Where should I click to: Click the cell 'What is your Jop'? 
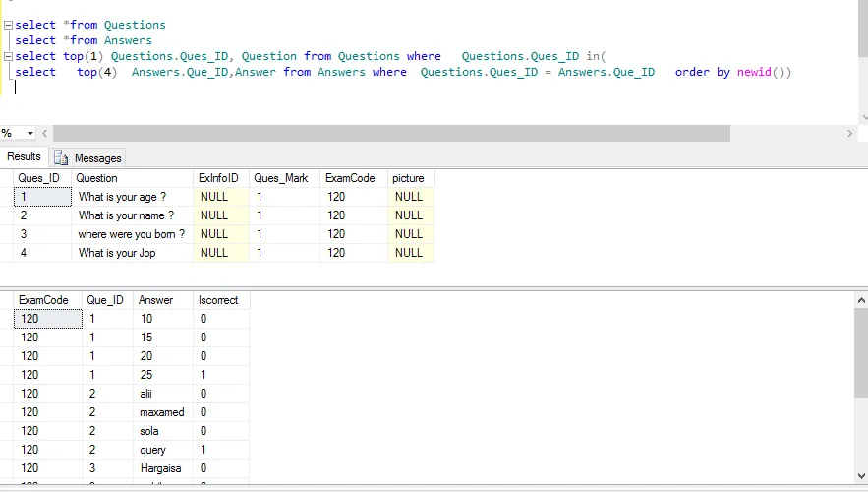[x=133, y=253]
